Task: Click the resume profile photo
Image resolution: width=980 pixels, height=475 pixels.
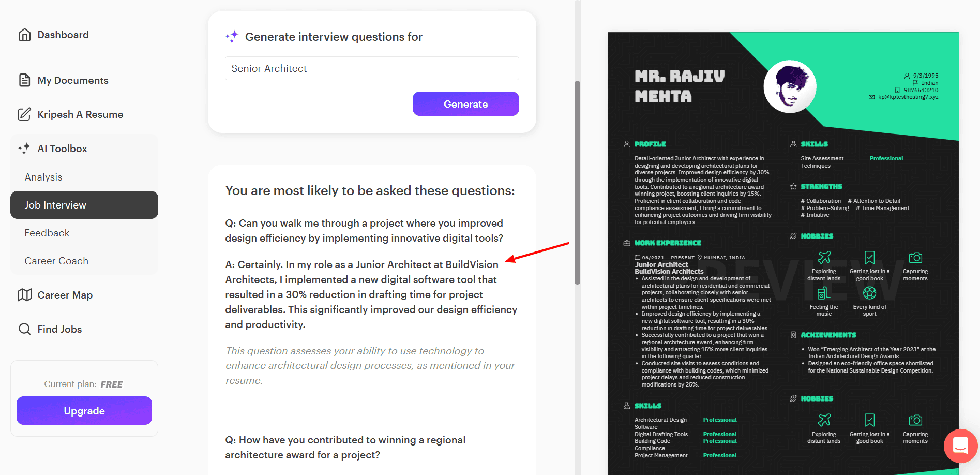Action: tap(790, 86)
